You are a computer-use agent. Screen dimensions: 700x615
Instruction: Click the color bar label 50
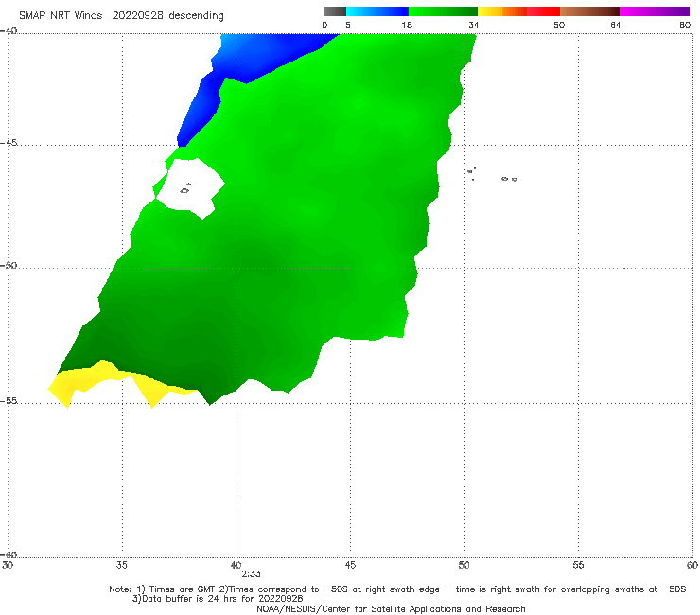pos(559,26)
